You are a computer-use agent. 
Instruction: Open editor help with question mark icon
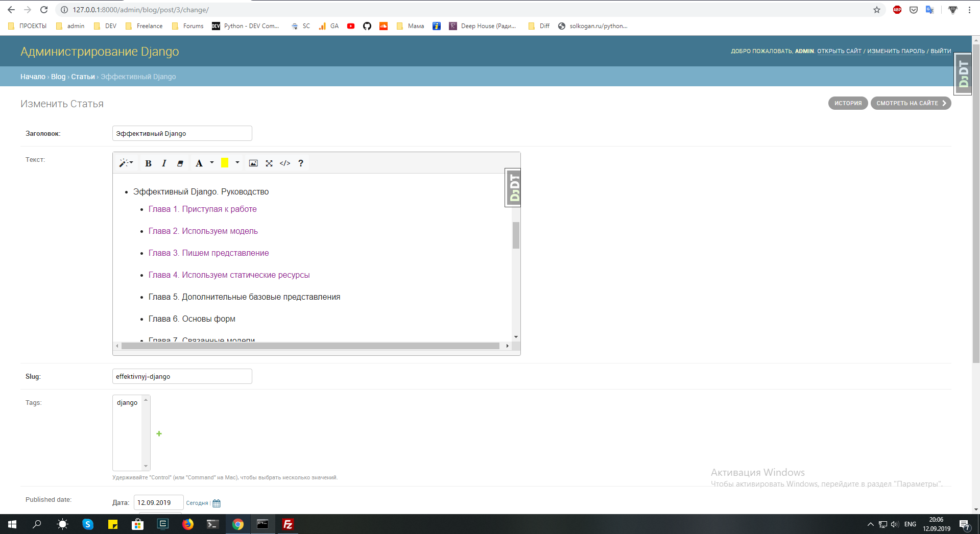coord(301,163)
